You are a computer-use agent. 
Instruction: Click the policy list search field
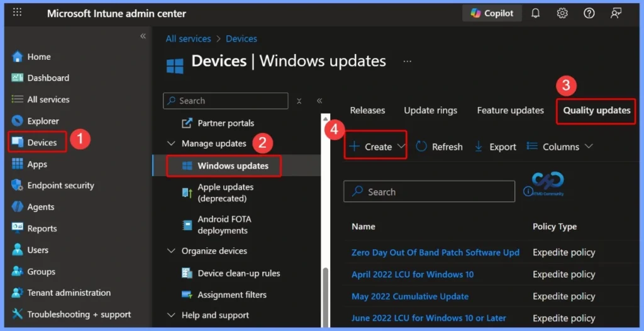[429, 191]
